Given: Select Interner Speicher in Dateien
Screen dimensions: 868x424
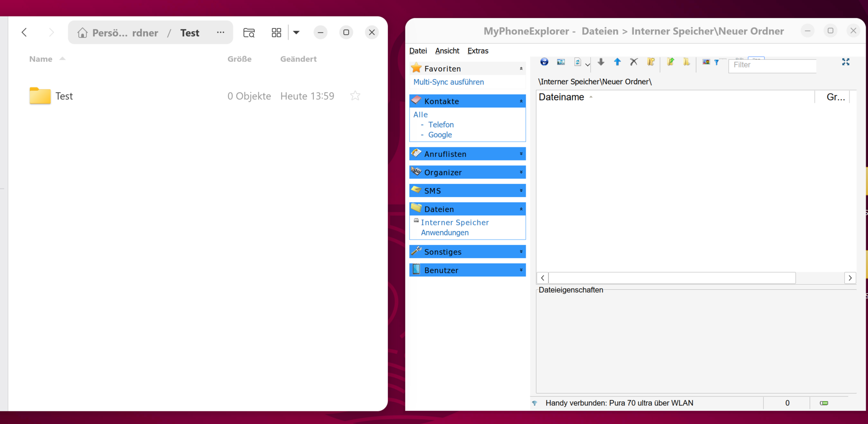Looking at the screenshot, I should [x=454, y=222].
